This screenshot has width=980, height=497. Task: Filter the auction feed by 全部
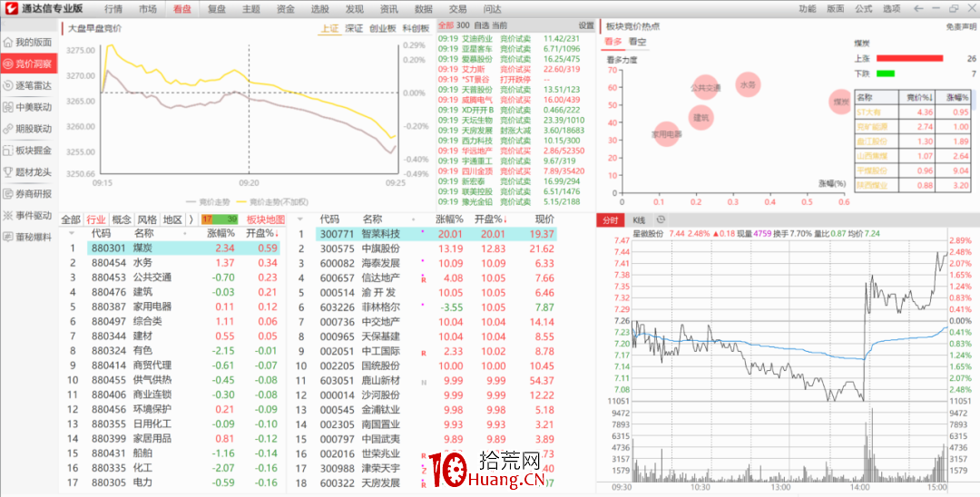[446, 25]
